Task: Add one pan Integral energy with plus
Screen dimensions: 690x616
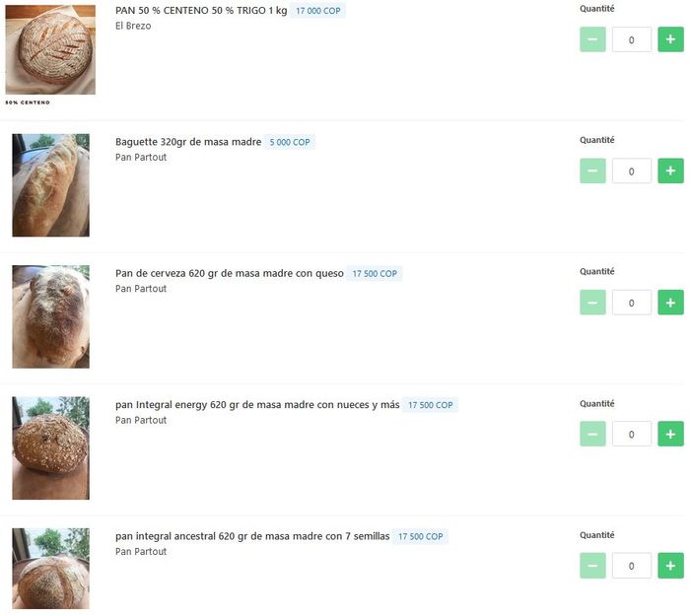Action: (670, 434)
